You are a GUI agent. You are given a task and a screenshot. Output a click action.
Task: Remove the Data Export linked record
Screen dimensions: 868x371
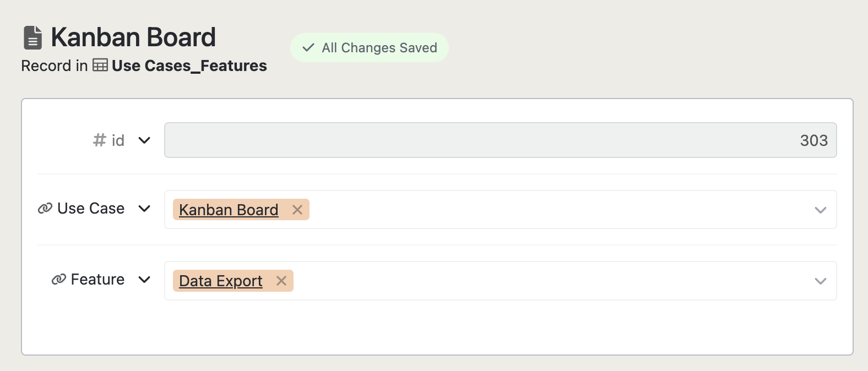[x=281, y=281]
